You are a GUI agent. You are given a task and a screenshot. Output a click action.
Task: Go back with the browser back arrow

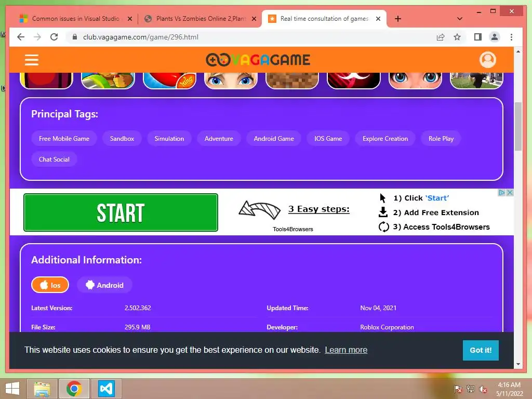(x=21, y=37)
